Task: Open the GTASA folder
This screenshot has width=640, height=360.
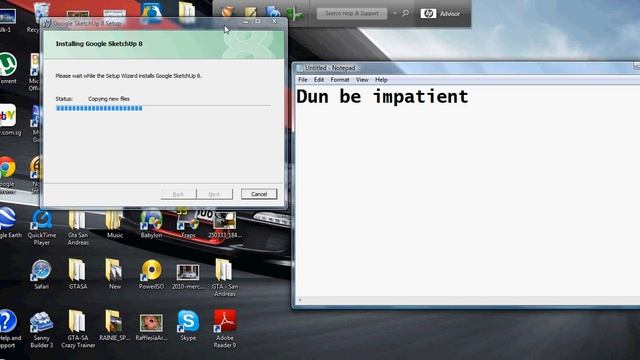Action: (77, 270)
